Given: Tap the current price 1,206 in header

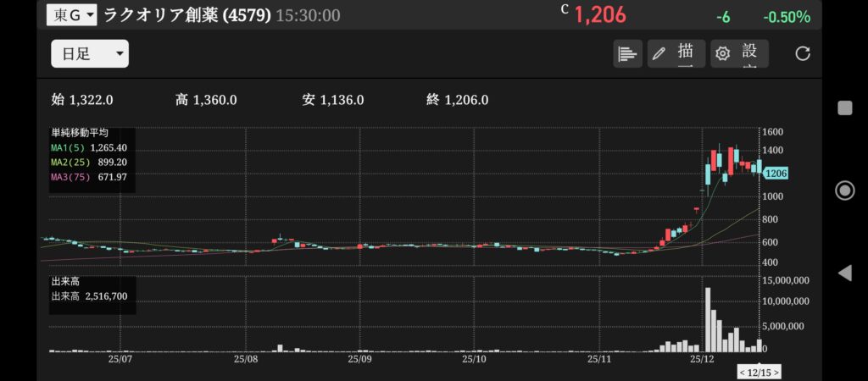Looking at the screenshot, I should tap(599, 15).
